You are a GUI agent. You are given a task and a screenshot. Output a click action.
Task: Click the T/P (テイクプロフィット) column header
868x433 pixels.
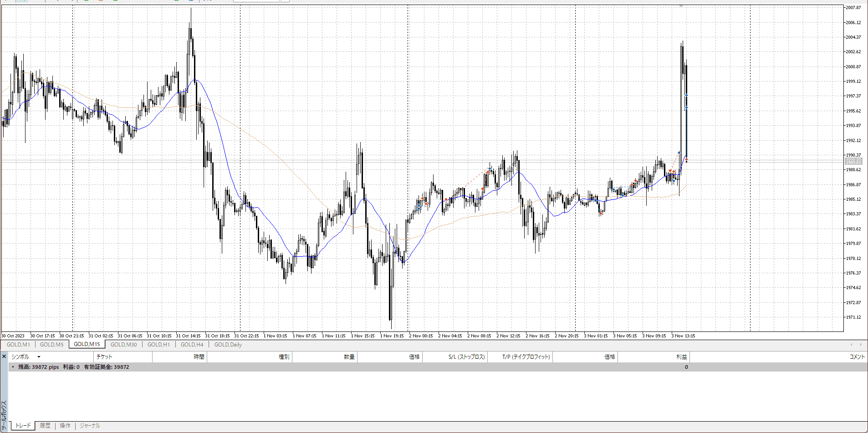click(526, 357)
